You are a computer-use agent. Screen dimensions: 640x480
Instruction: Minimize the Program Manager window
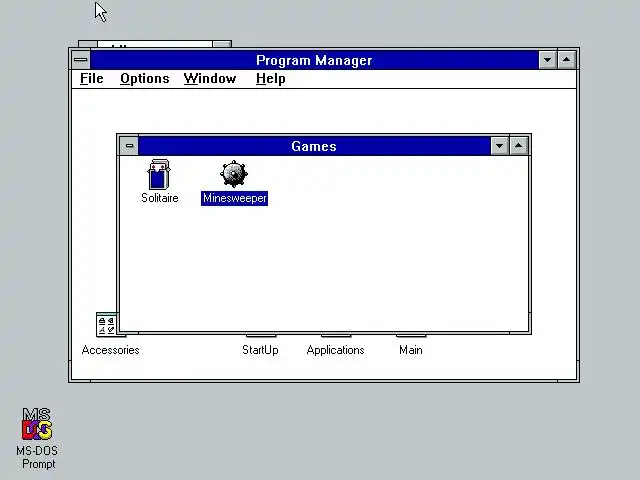tap(547, 60)
